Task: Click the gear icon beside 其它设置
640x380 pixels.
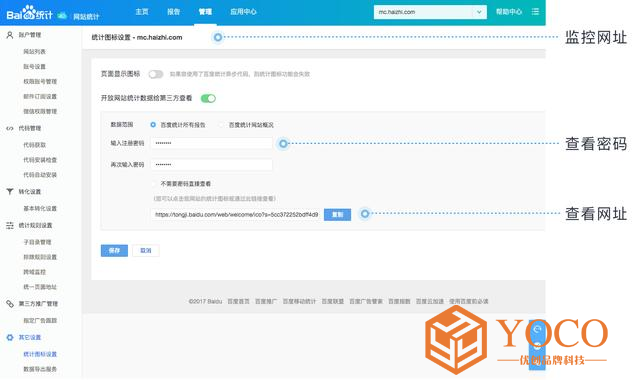Action: pos(10,338)
